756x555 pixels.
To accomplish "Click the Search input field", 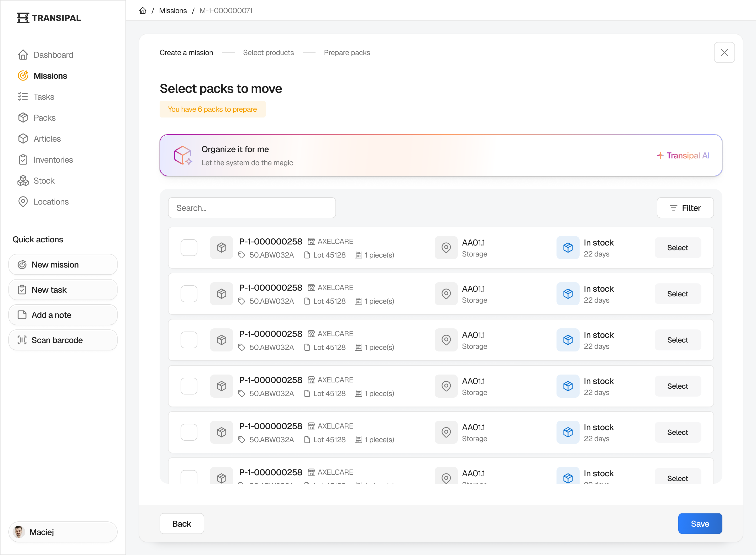I will pyautogui.click(x=252, y=208).
